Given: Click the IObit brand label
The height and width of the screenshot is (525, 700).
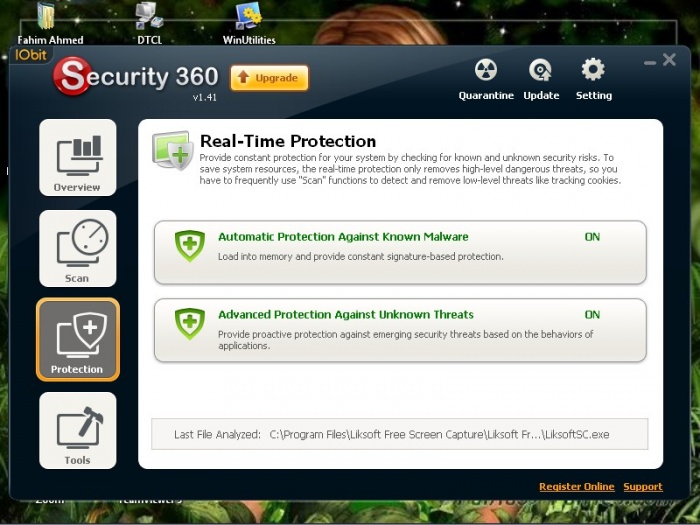Looking at the screenshot, I should point(31,55).
